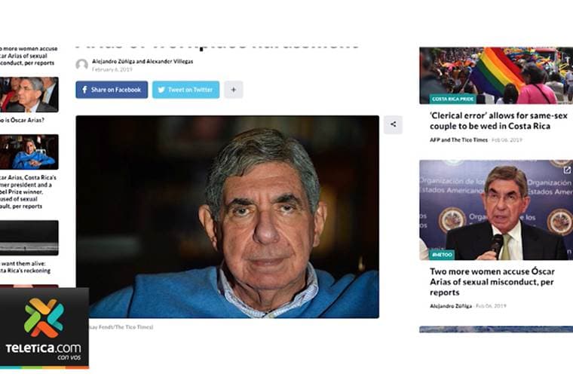Viewport: 573px width, 392px height.
Task: Click AFP and The Tico Times byline
Action: 458,140
